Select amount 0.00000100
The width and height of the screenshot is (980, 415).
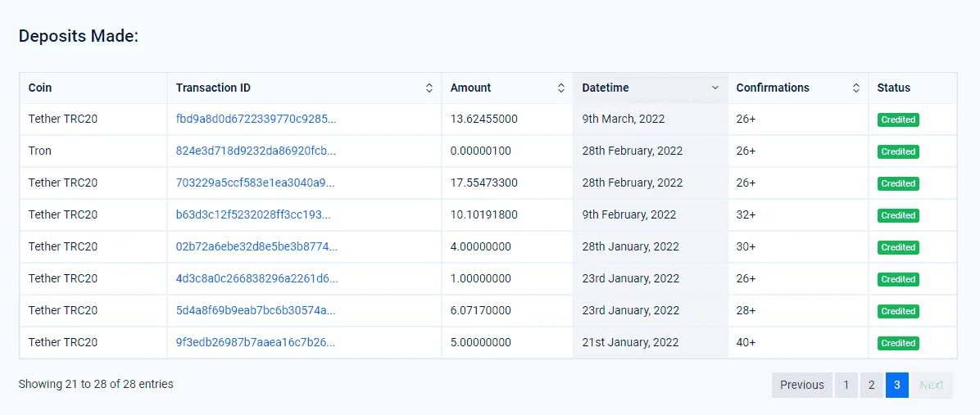click(x=482, y=151)
